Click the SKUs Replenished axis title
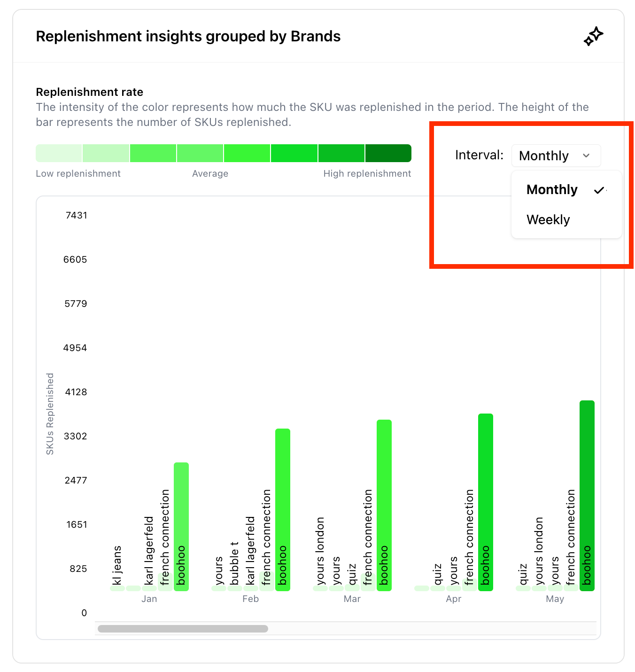This screenshot has height=672, width=635. pyautogui.click(x=50, y=414)
